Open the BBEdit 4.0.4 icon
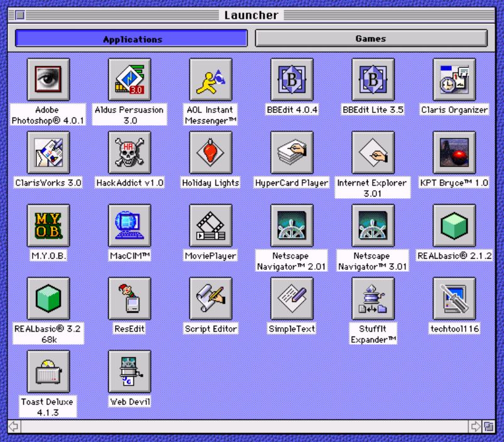The image size is (504, 442). click(292, 79)
